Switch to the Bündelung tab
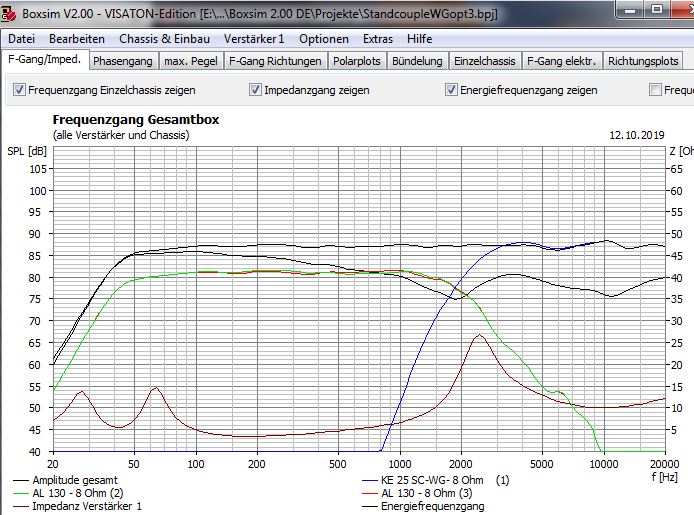Image resolution: width=694 pixels, height=515 pixels. click(x=418, y=61)
